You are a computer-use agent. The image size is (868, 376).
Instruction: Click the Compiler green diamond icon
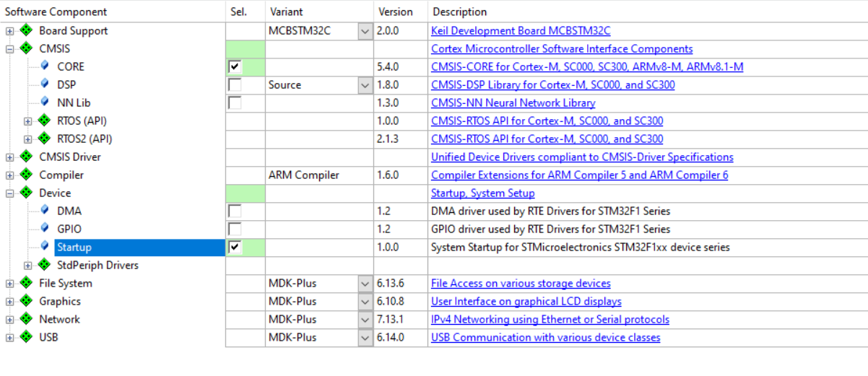(26, 175)
